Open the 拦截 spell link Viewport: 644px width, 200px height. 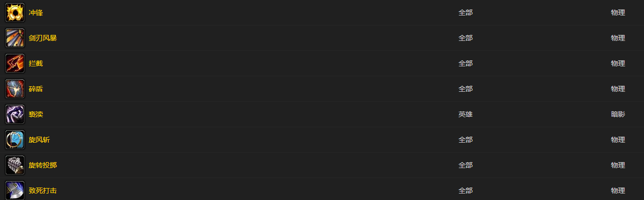click(x=36, y=63)
